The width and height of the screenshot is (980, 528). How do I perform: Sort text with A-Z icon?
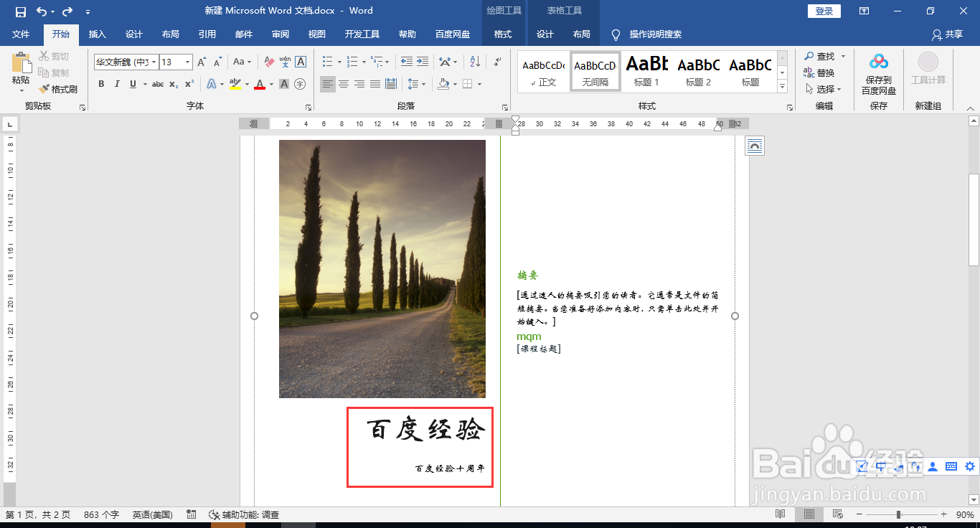click(x=475, y=62)
